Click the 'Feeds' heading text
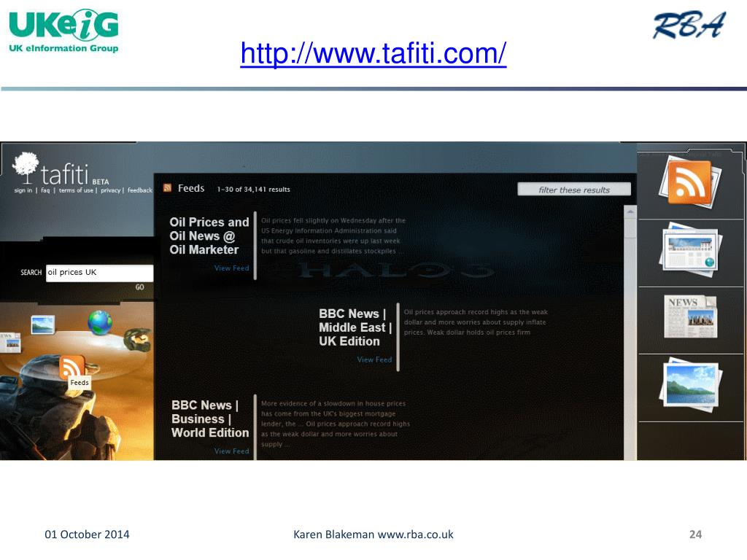Image resolution: width=747 pixels, height=560 pixels. (x=191, y=189)
